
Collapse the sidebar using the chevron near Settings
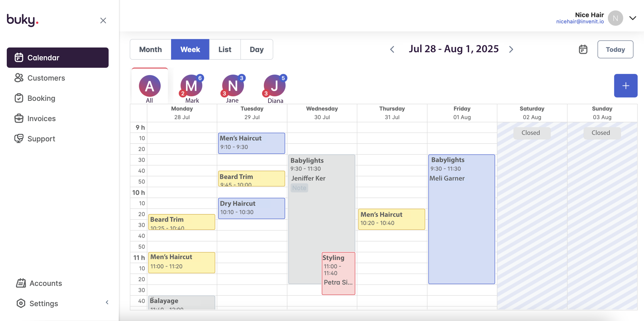tap(107, 302)
